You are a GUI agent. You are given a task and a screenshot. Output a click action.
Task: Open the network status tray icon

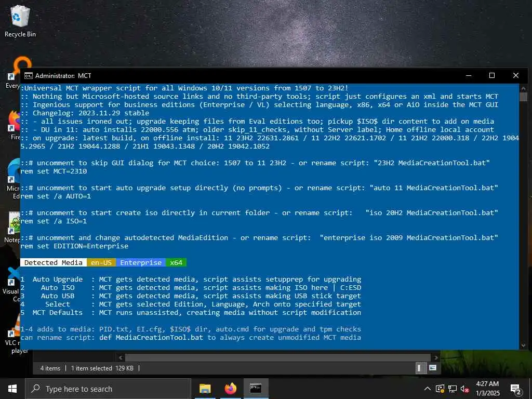pyautogui.click(x=453, y=389)
